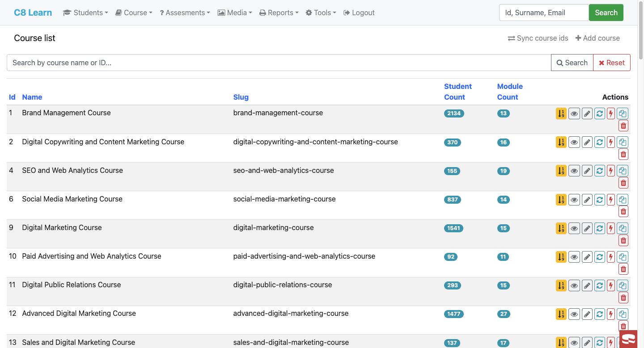Viewport: 644px width, 348px height.
Task: Click refresh icon for Digital Marketing Course row 9
Action: coord(600,228)
